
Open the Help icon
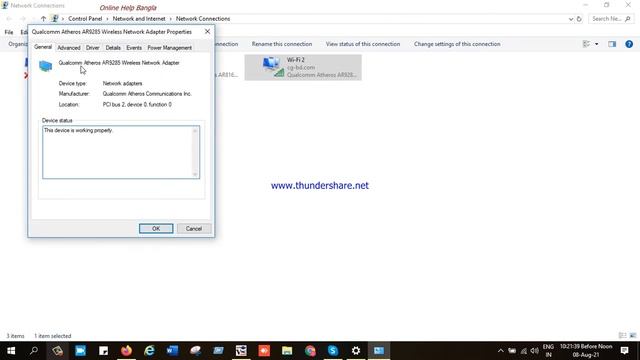pos(629,44)
